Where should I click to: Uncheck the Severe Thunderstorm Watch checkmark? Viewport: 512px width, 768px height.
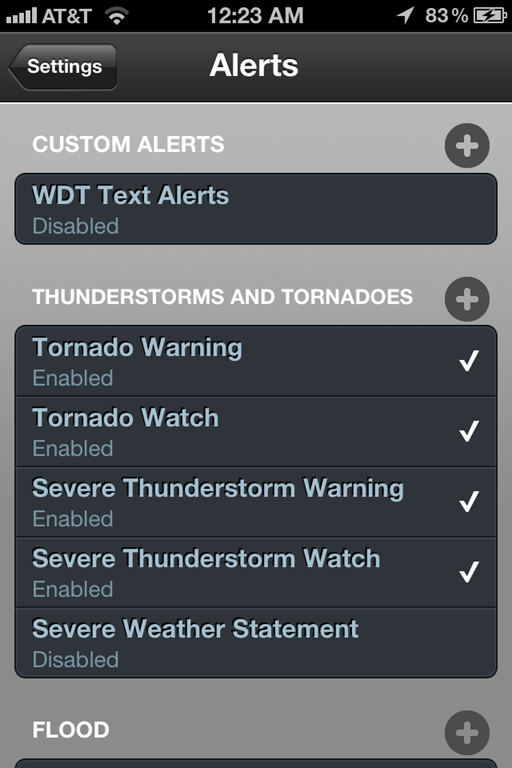point(469,572)
